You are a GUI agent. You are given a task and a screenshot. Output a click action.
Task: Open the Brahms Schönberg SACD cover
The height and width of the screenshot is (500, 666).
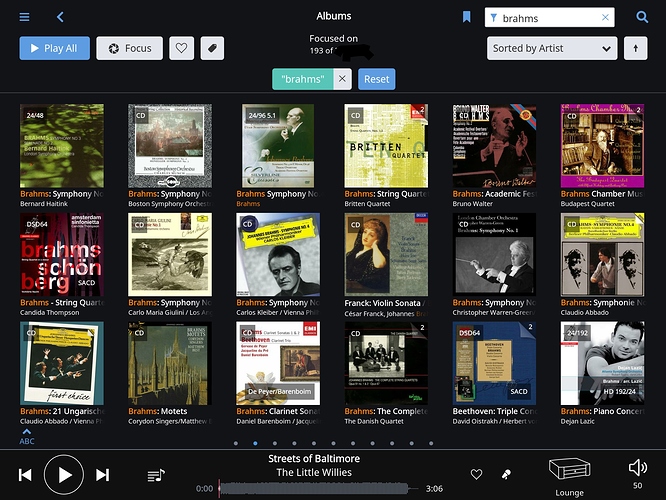(62, 254)
